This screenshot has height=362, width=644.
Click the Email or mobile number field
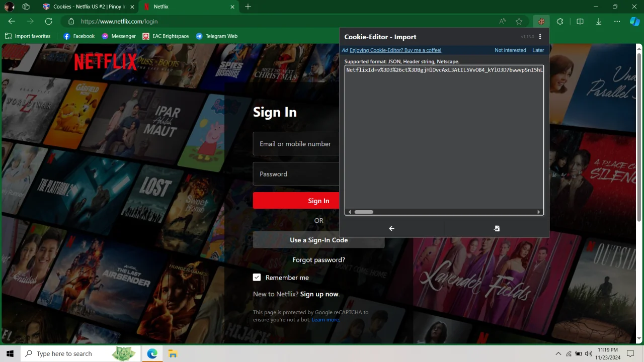(x=296, y=144)
